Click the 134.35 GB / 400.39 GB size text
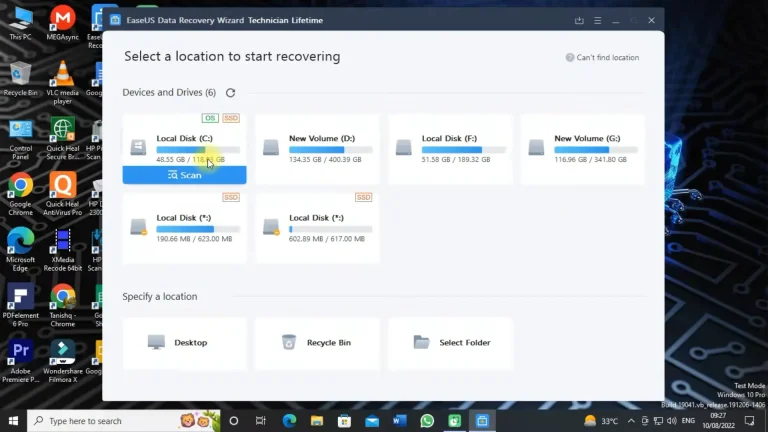 (x=325, y=160)
